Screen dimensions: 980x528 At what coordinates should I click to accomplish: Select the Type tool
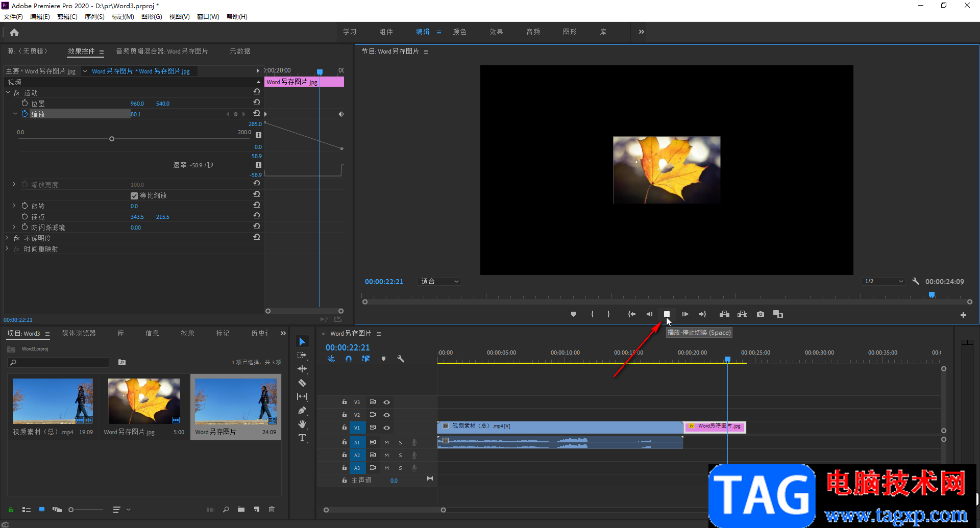tap(302, 438)
